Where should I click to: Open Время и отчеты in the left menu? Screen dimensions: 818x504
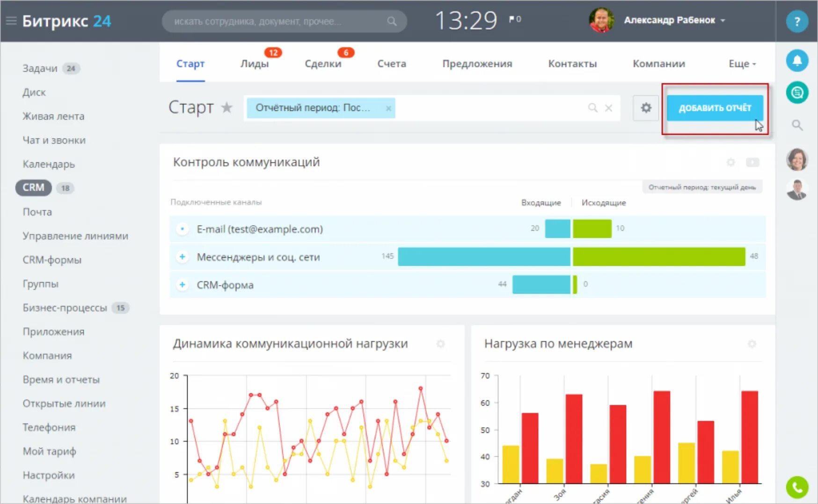point(61,379)
